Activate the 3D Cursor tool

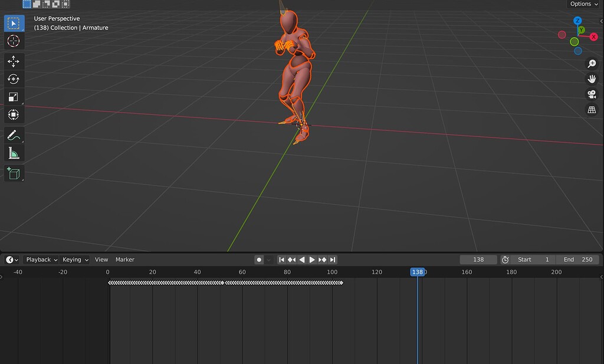coord(13,41)
